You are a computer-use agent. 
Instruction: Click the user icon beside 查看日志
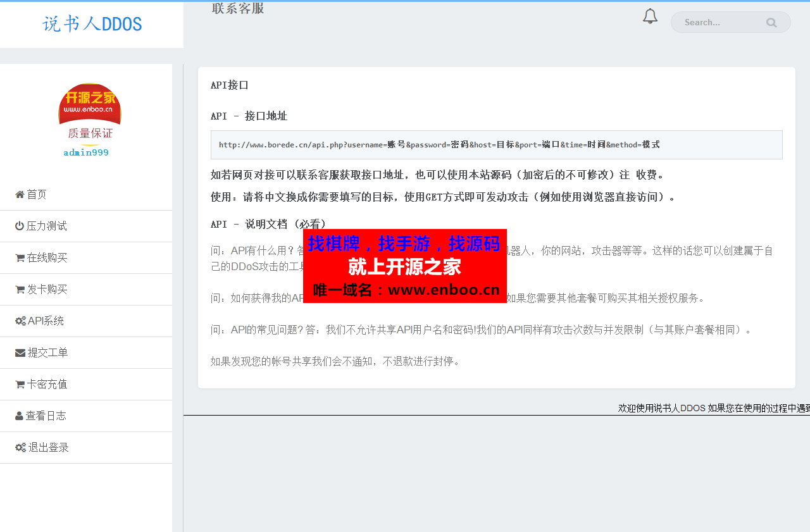pos(19,416)
